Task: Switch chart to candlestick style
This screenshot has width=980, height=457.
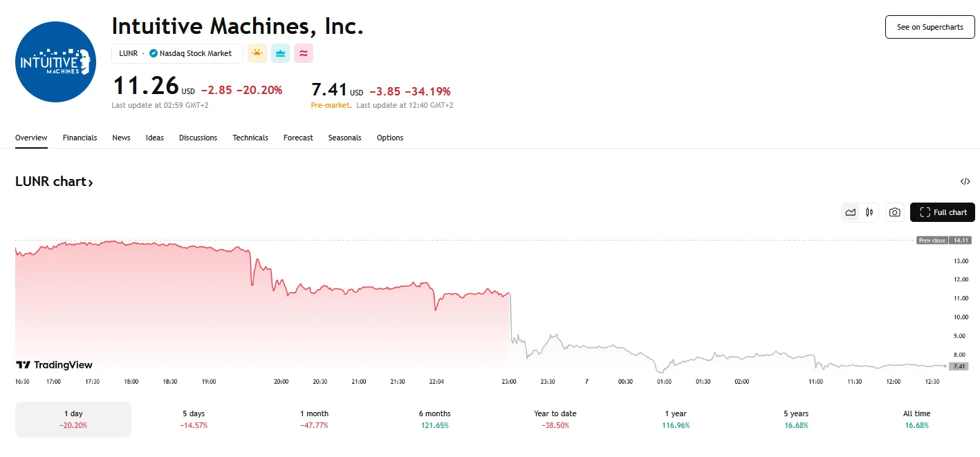Action: point(869,212)
